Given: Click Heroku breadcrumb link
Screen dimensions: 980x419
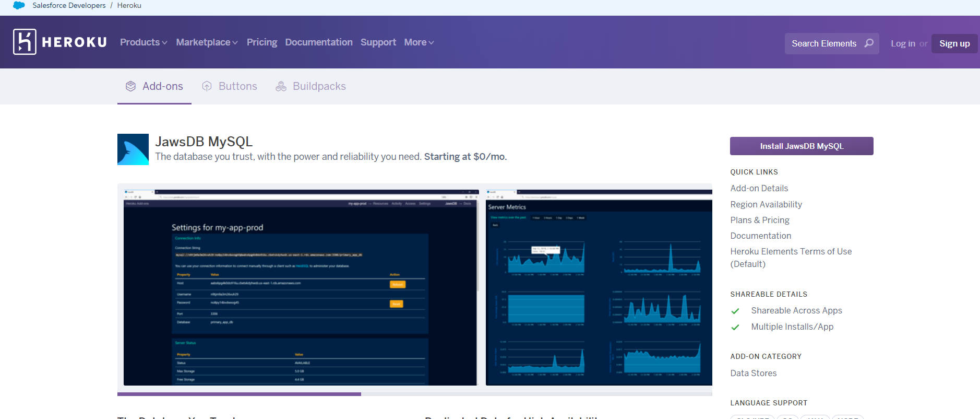Looking at the screenshot, I should click(129, 5).
